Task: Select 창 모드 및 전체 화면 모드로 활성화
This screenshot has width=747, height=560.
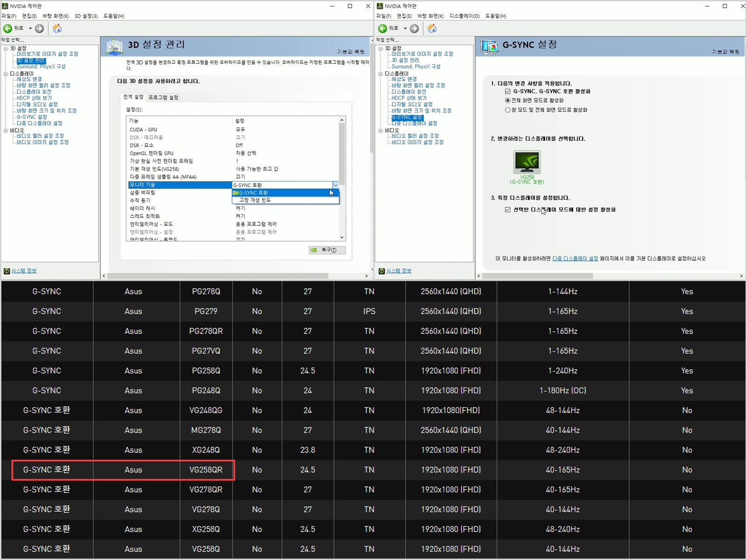Action: pyautogui.click(x=507, y=110)
